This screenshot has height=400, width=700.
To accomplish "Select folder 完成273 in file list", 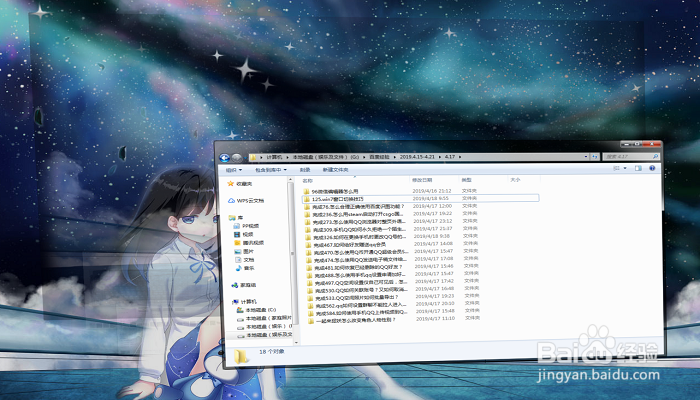I will point(356,222).
